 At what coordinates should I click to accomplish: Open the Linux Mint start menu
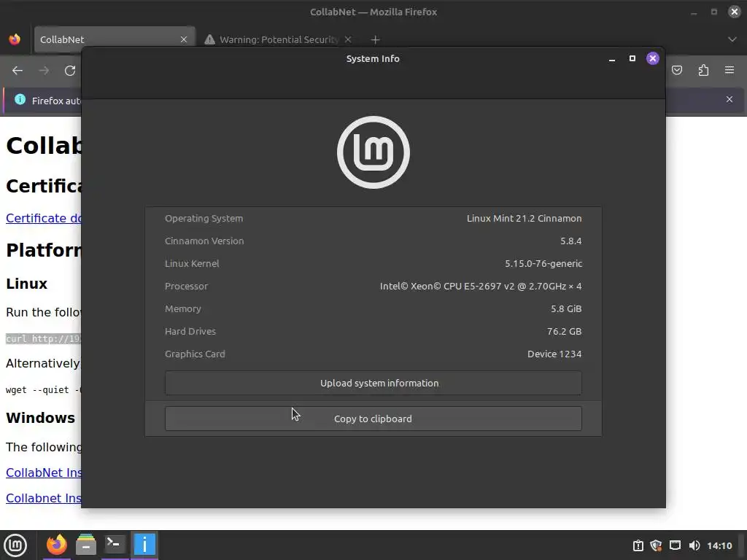point(15,545)
